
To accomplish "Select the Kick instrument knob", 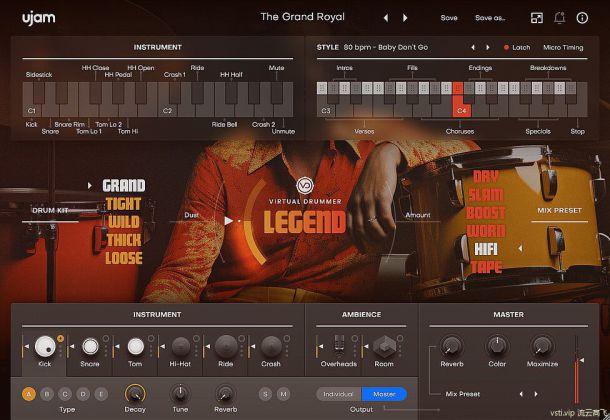I will point(45,346).
